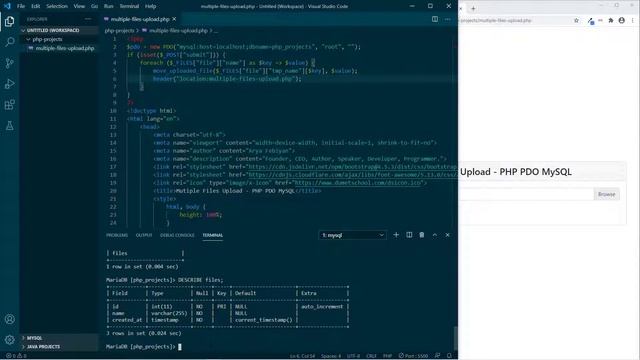Viewport: 640px width, 360px height.
Task: Open the Accounts icon in activity bar
Action: (x=9, y=319)
